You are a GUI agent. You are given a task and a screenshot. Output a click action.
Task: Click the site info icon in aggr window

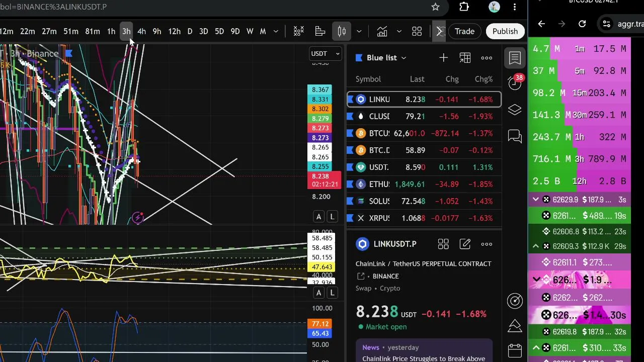click(607, 24)
